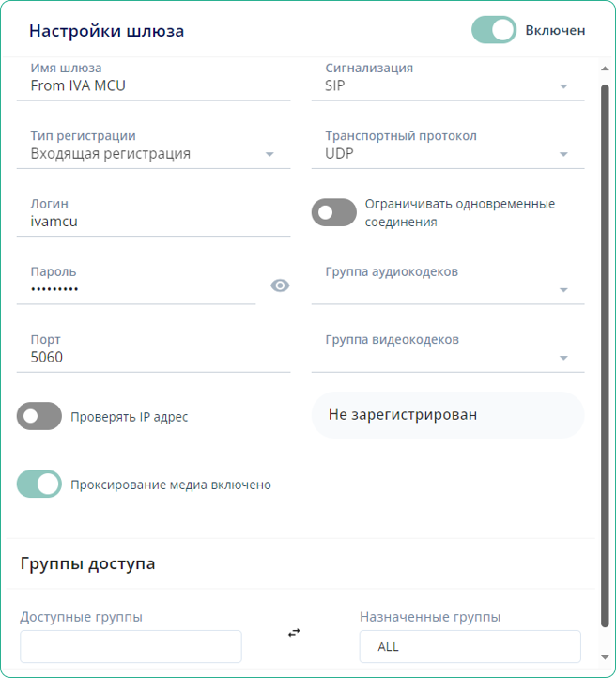
Task: Turn off 'Проксирование медиа' toggle
Action: (x=39, y=485)
